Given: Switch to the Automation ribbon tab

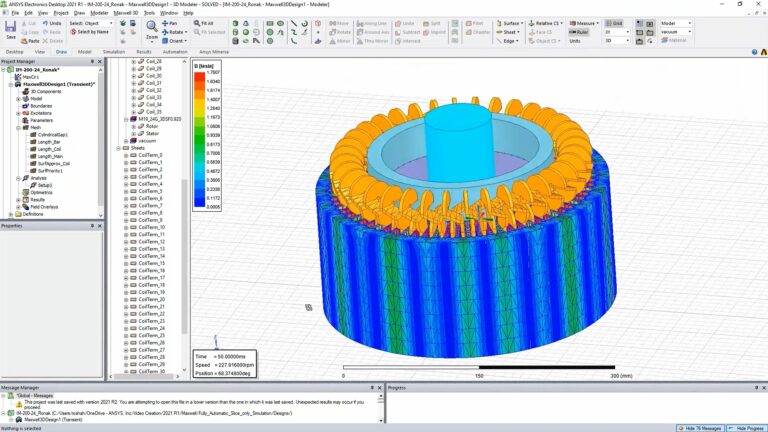Looking at the screenshot, I should (175, 51).
